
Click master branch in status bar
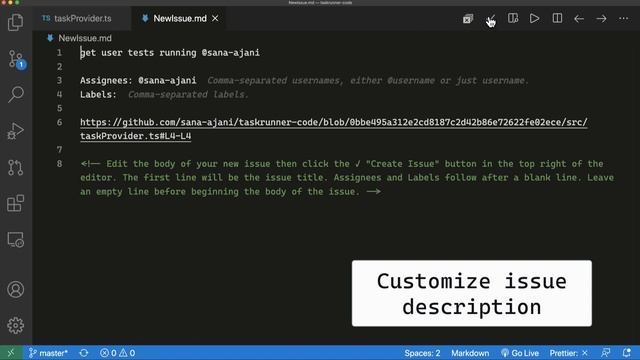[48, 353]
